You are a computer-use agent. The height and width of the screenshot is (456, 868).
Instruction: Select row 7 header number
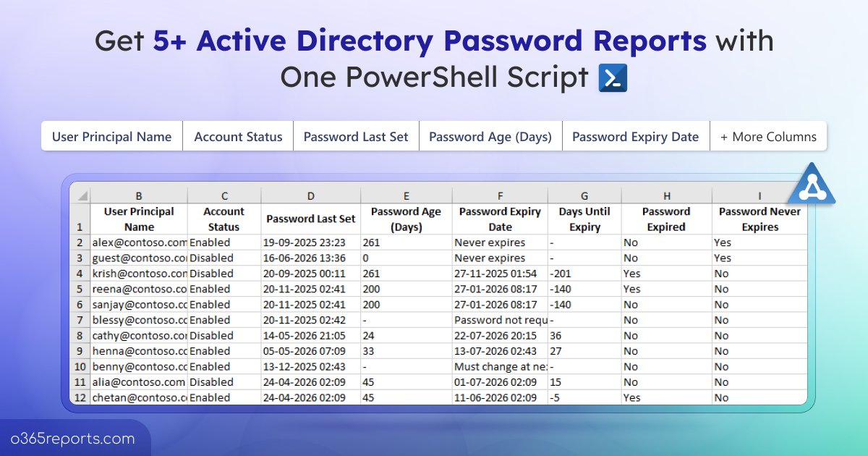point(80,320)
